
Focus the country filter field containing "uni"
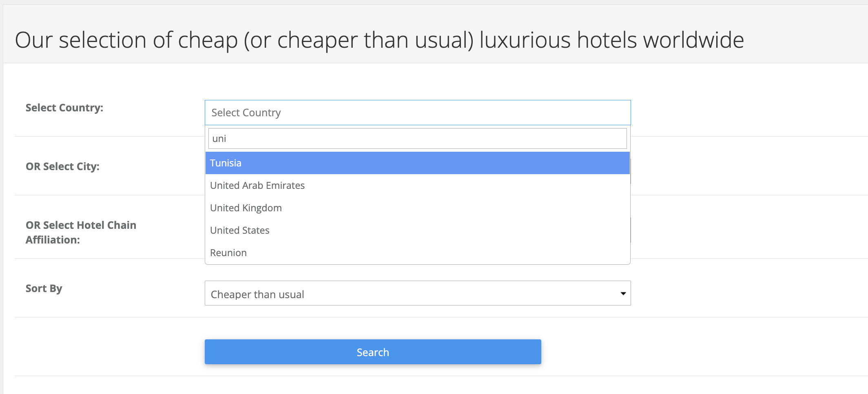point(418,139)
